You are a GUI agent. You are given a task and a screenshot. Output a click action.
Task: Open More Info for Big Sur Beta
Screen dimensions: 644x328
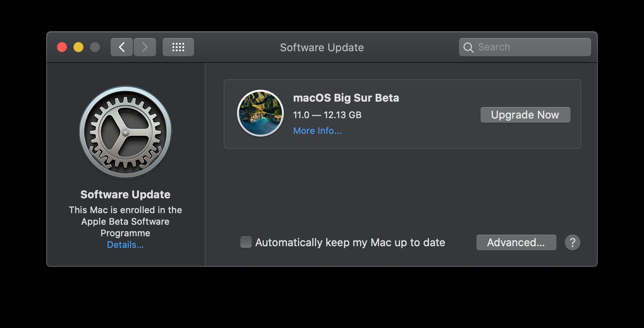(x=317, y=131)
